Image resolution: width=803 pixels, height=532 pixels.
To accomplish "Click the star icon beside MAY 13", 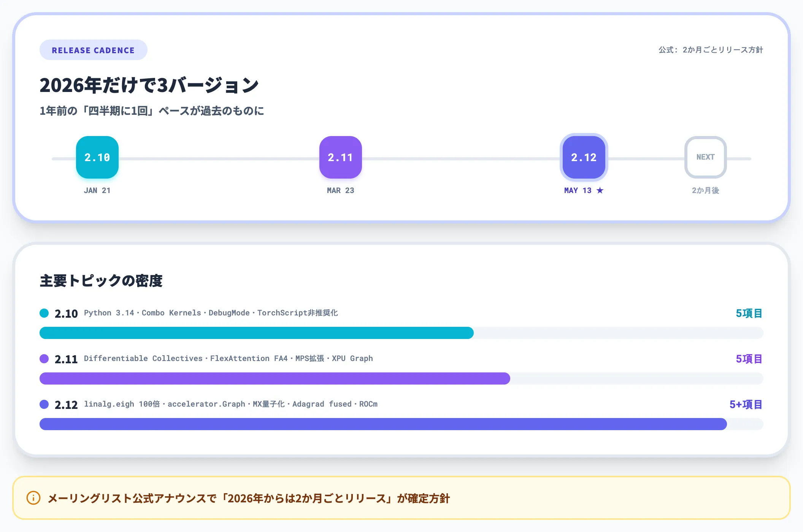I will [x=600, y=190].
